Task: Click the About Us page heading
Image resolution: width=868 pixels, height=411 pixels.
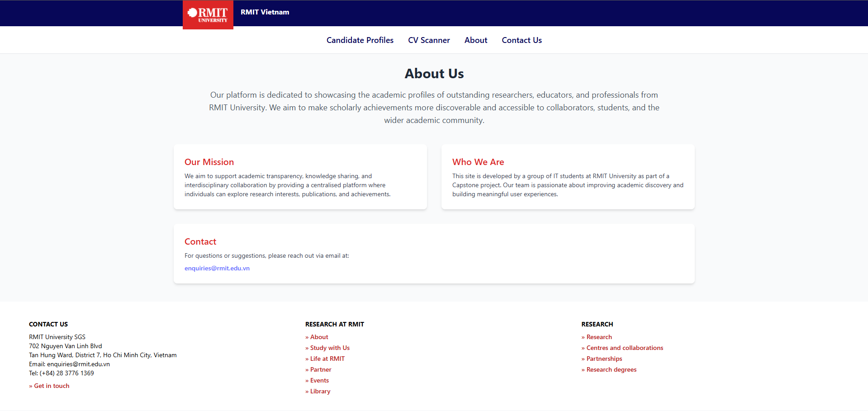Action: (x=434, y=73)
